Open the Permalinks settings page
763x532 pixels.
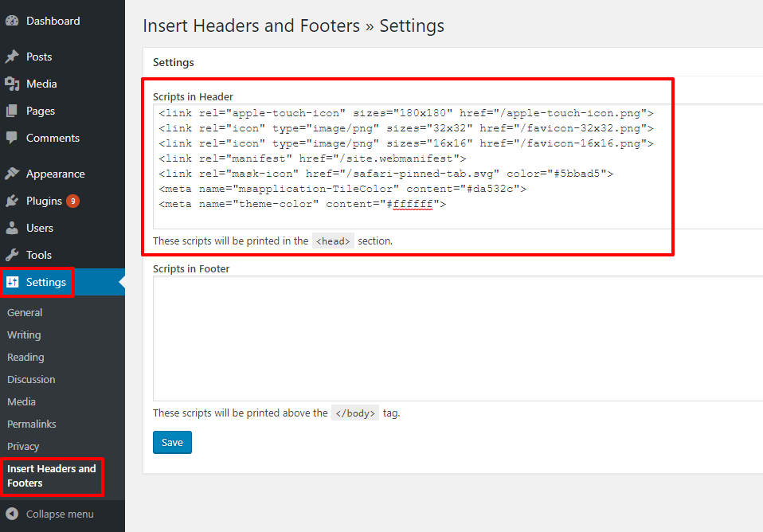[31, 424]
